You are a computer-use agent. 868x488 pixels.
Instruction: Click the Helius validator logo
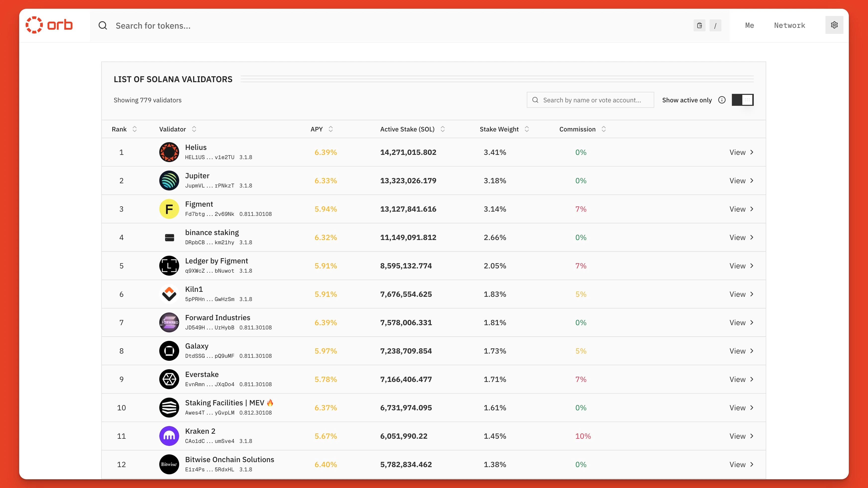coord(169,152)
